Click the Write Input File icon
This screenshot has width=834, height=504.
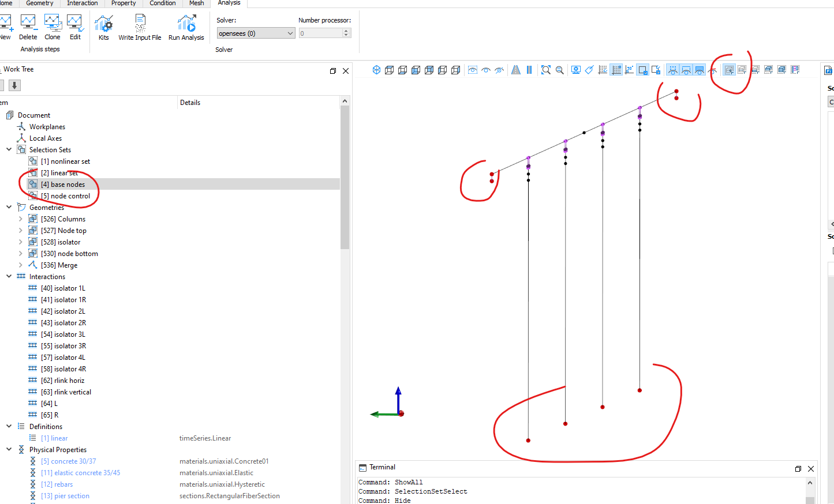(140, 23)
